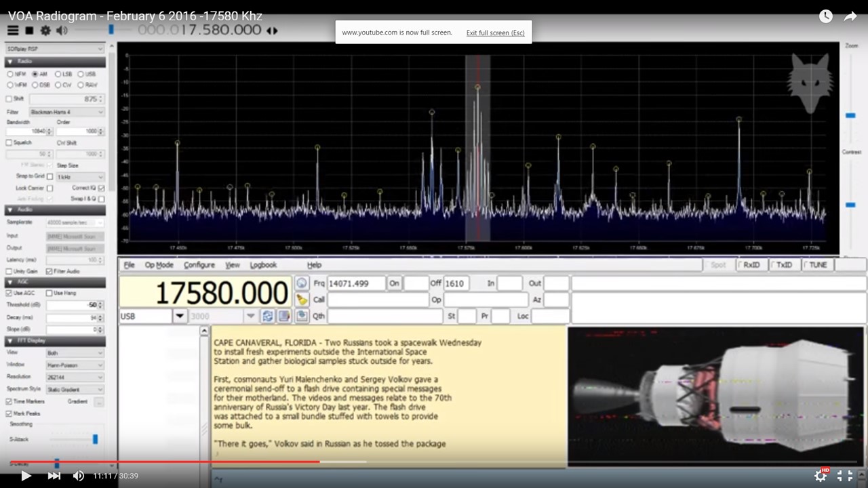Select the RAW radio mode
Viewport: 868px width, 488px height.
(x=81, y=85)
